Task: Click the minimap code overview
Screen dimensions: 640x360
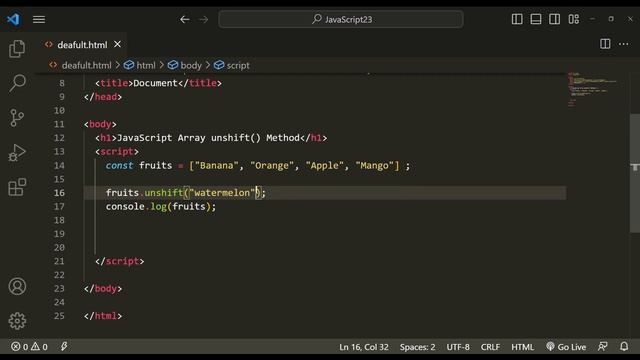Action: pos(592,90)
